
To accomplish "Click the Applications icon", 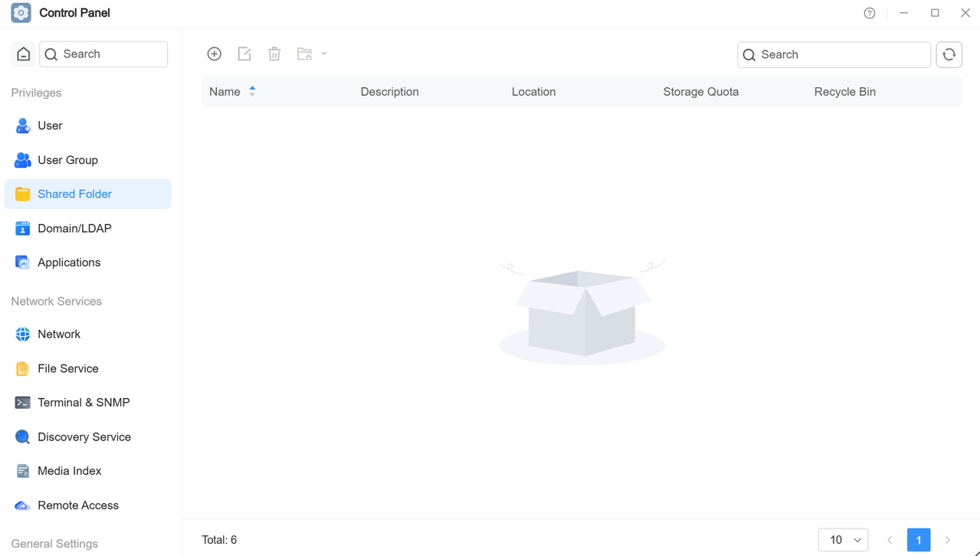I will [x=22, y=263].
